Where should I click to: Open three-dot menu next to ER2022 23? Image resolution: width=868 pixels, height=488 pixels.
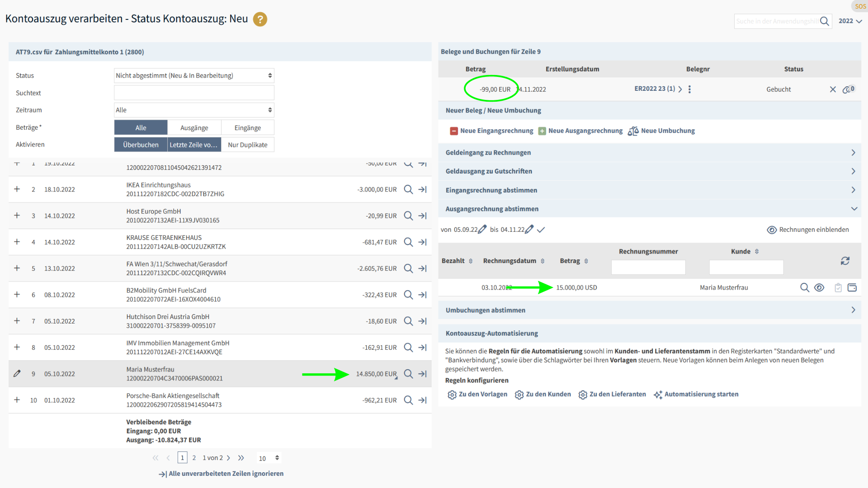click(689, 89)
